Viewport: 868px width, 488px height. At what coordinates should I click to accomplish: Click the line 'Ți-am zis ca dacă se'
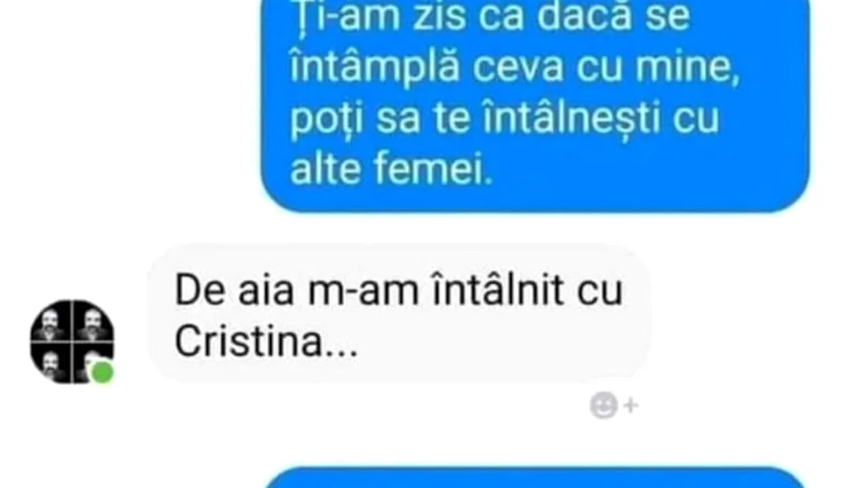490,18
